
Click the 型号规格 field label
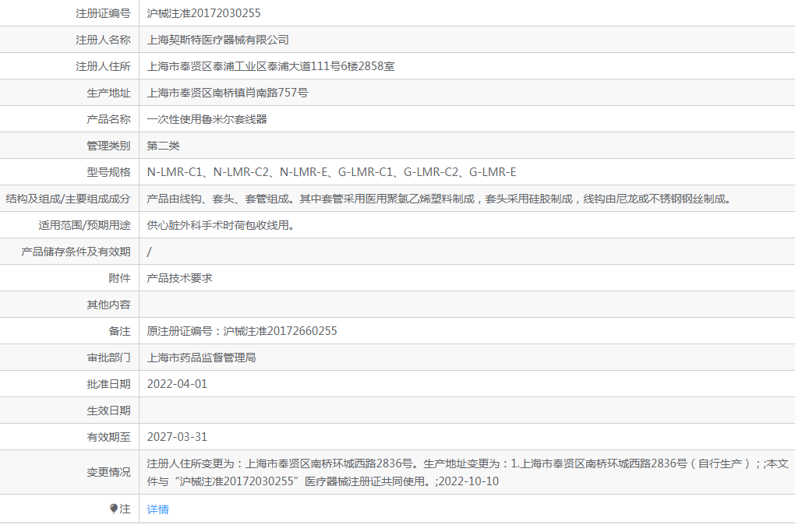[x=108, y=172]
